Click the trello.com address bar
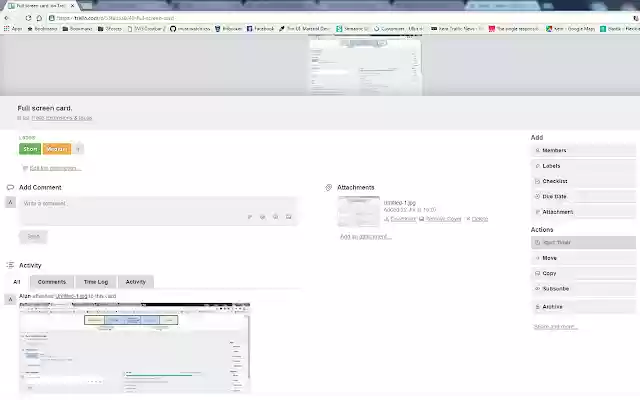640x400 pixels. pos(339,18)
